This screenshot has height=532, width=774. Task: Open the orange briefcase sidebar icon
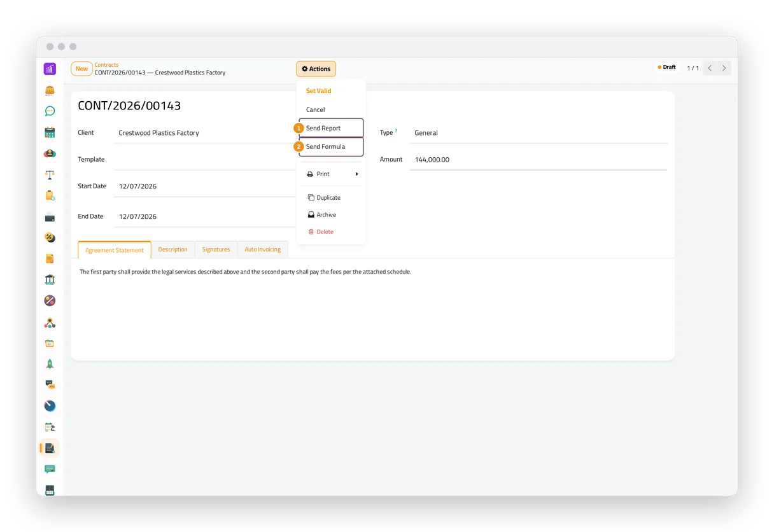[x=50, y=90]
